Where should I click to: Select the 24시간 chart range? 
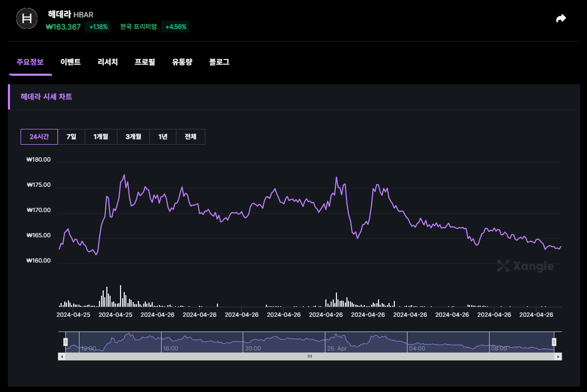pos(39,136)
